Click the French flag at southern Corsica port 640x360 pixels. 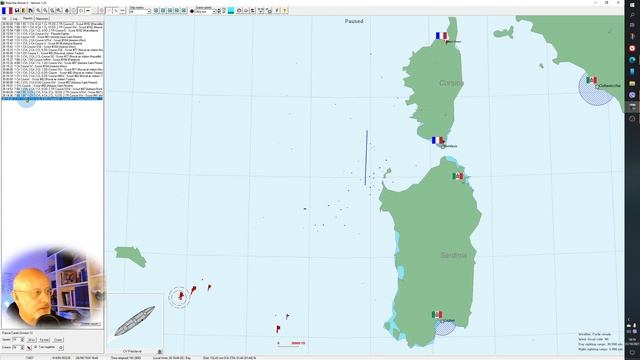point(438,140)
